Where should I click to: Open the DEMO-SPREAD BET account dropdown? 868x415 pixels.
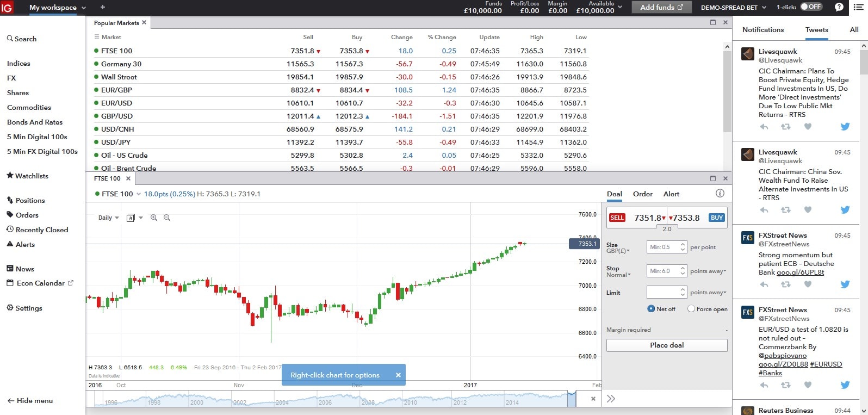pos(734,7)
